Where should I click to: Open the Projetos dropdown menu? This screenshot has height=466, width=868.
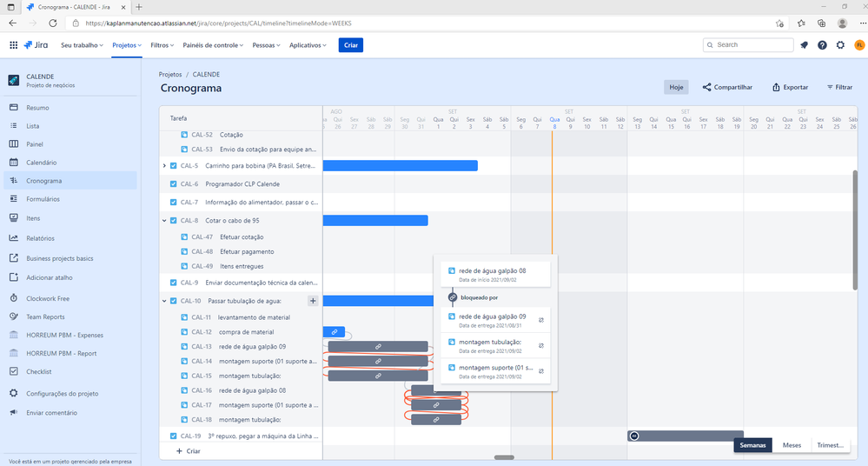point(127,45)
